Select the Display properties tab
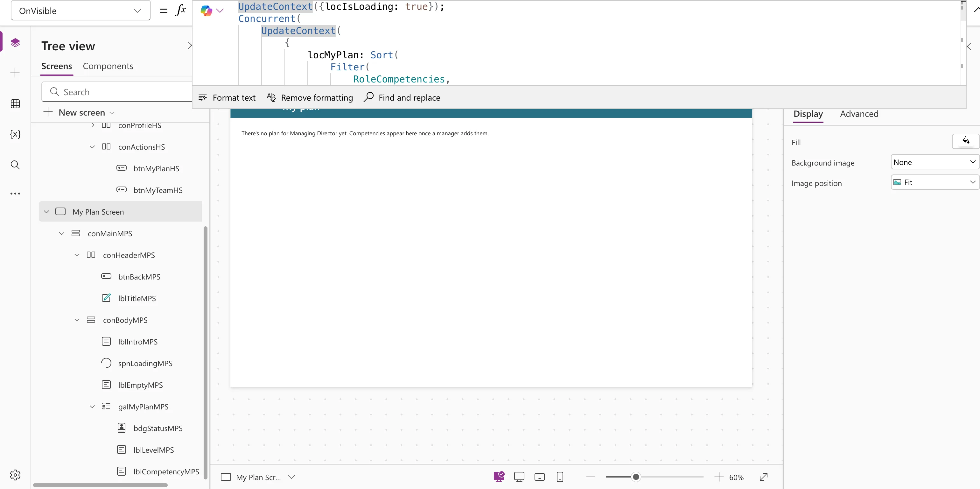This screenshot has height=489, width=980. click(808, 114)
